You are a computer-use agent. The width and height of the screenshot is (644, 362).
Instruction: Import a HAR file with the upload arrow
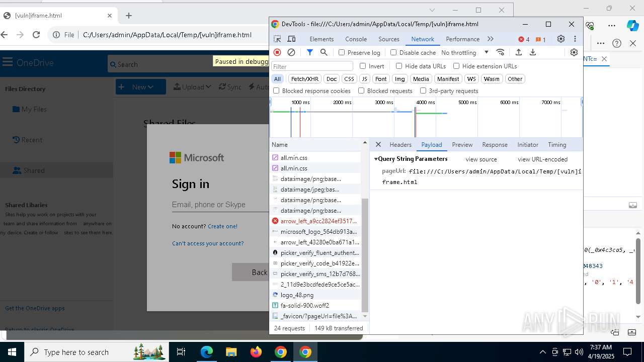(x=519, y=52)
